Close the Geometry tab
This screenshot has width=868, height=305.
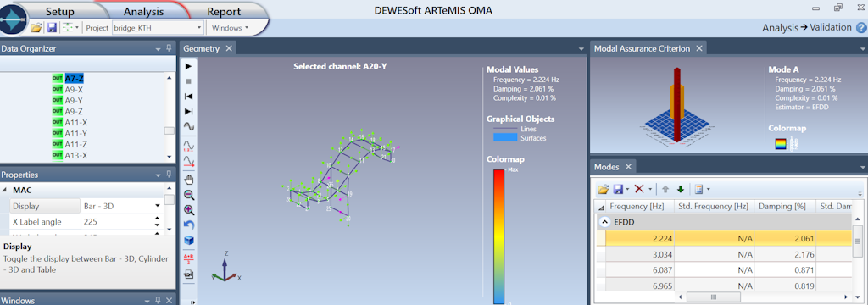tap(229, 48)
